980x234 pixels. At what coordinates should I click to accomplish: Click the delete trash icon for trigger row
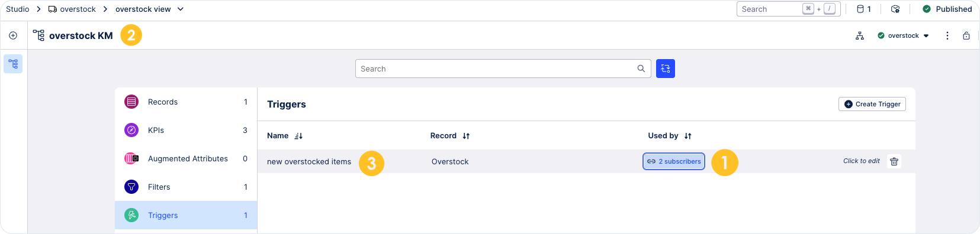[894, 161]
